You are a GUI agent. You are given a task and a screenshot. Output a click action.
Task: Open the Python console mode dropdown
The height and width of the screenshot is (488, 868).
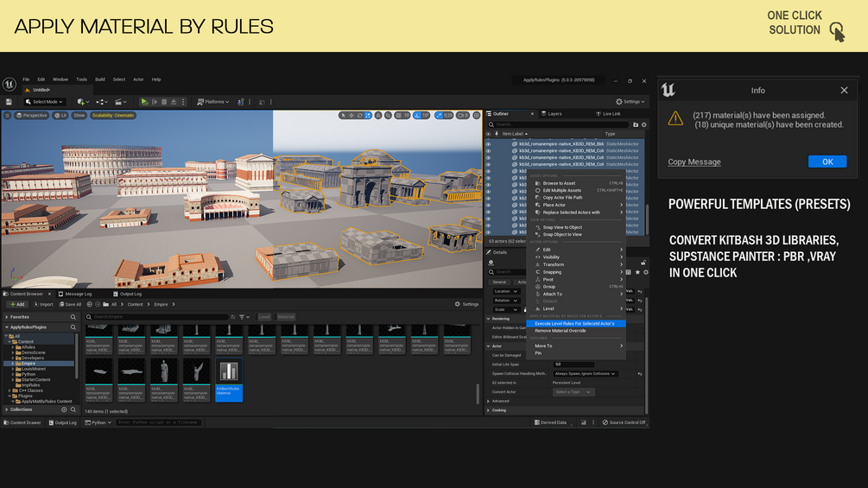(x=98, y=422)
